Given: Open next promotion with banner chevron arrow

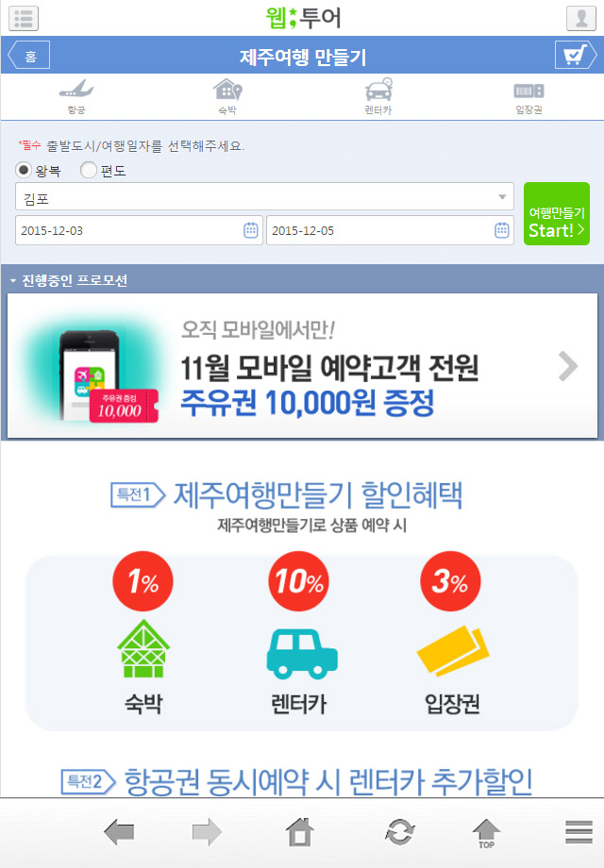Looking at the screenshot, I should [568, 366].
